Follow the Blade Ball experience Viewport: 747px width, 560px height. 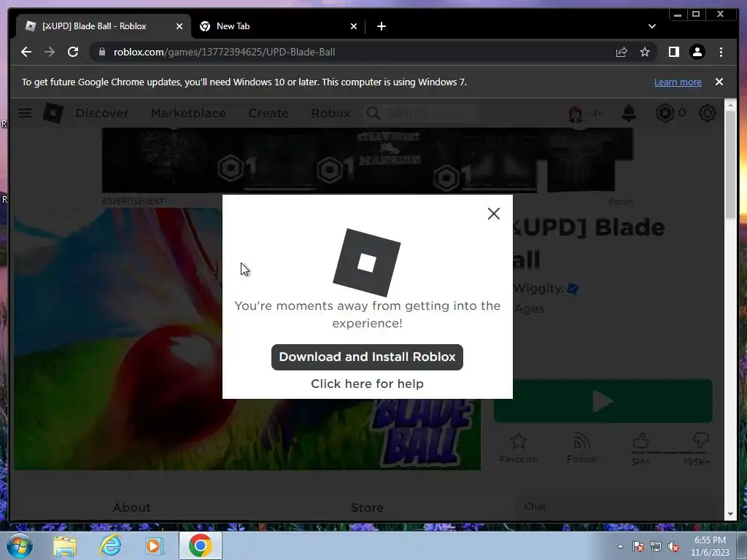click(581, 448)
